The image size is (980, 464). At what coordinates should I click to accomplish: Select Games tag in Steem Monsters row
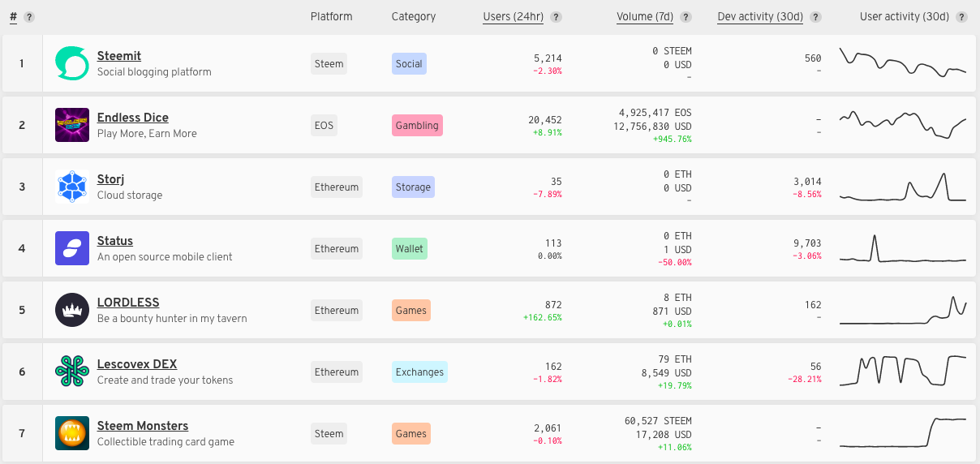point(410,434)
